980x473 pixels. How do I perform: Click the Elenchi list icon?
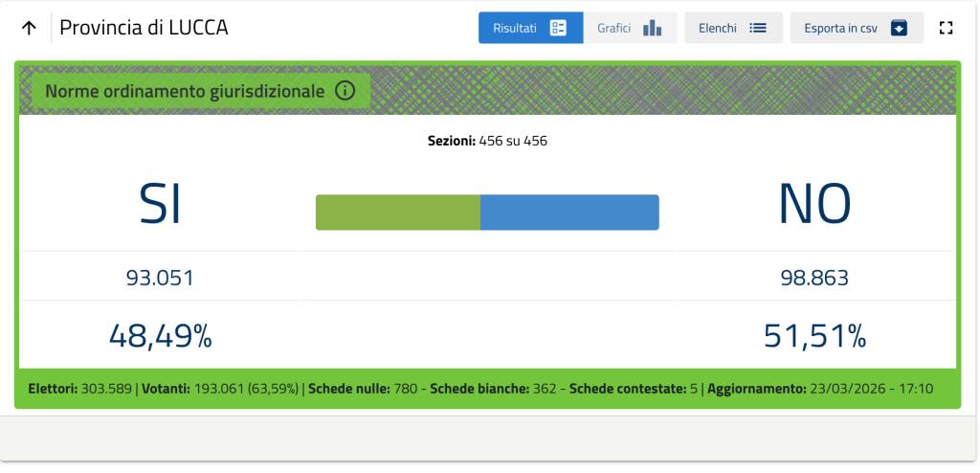click(x=758, y=28)
